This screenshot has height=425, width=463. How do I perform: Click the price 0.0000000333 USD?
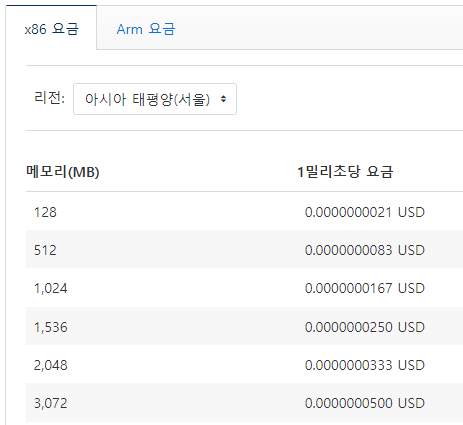point(365,365)
